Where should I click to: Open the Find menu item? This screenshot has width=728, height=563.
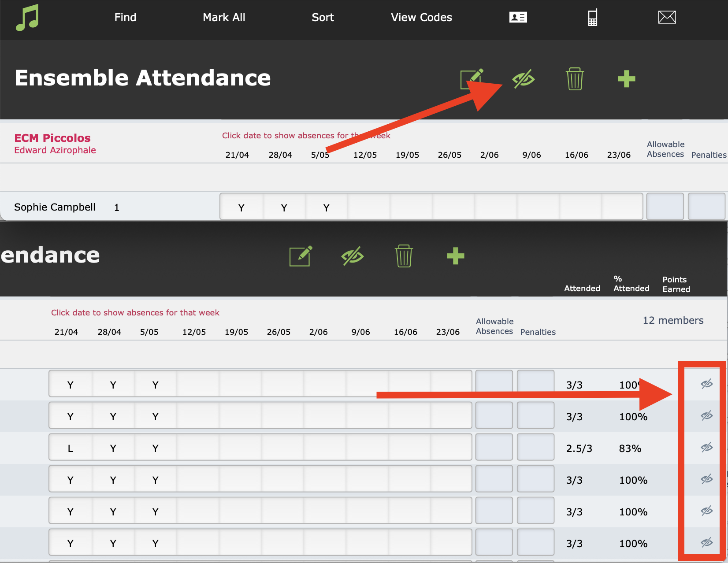click(x=125, y=17)
